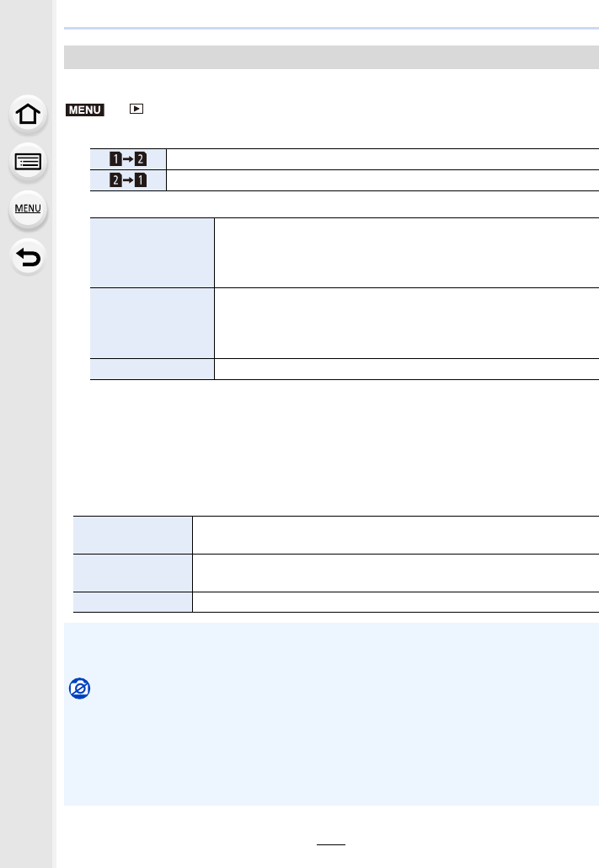Click the empty cell beside the 2→1 icon
599x868 pixels.
382,180
